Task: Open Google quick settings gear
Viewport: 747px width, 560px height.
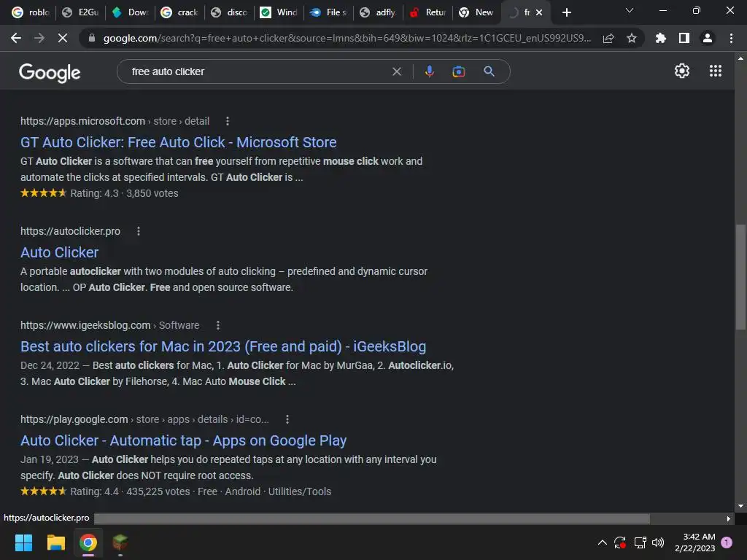Action: (x=682, y=71)
